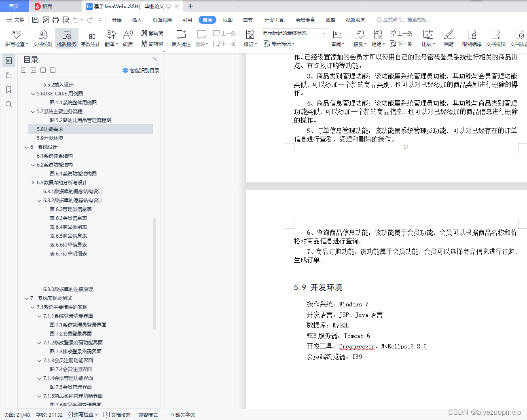
Task: Open bookmark panel in left sidebar
Action: [8, 90]
